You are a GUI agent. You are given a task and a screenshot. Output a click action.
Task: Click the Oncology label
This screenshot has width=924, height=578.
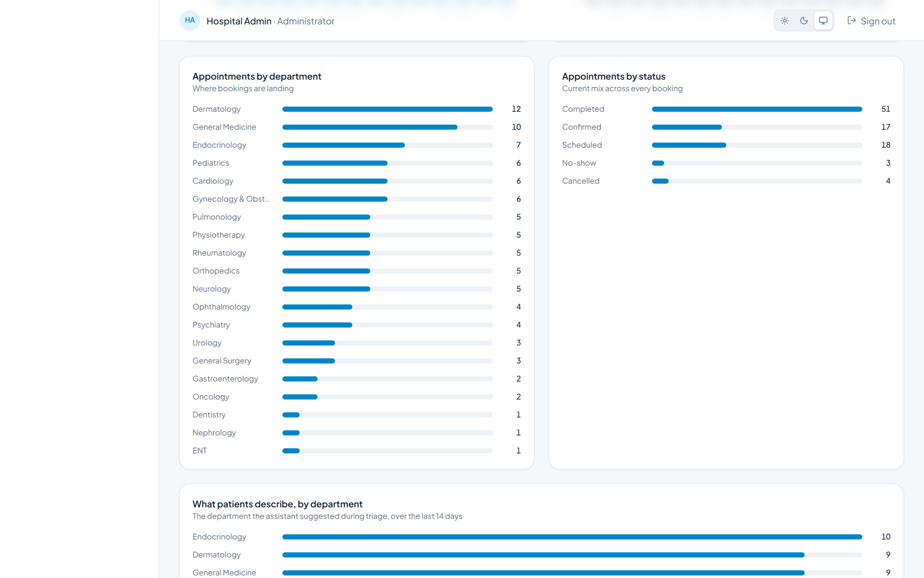click(211, 396)
